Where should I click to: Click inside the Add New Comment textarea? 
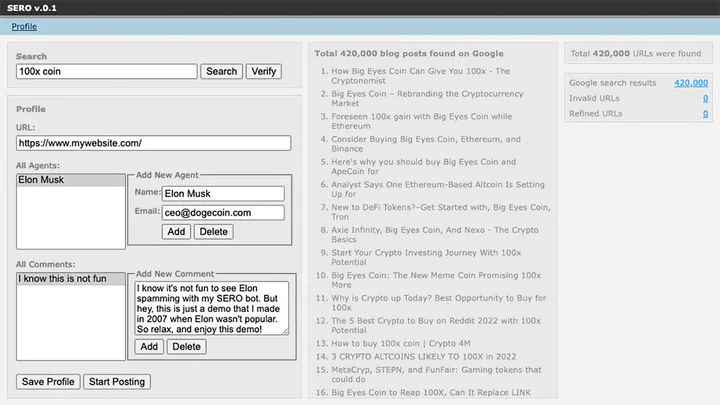coord(212,308)
